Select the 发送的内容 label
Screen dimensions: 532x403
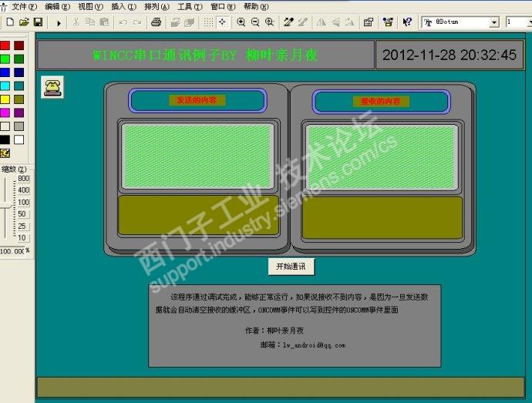(x=197, y=100)
